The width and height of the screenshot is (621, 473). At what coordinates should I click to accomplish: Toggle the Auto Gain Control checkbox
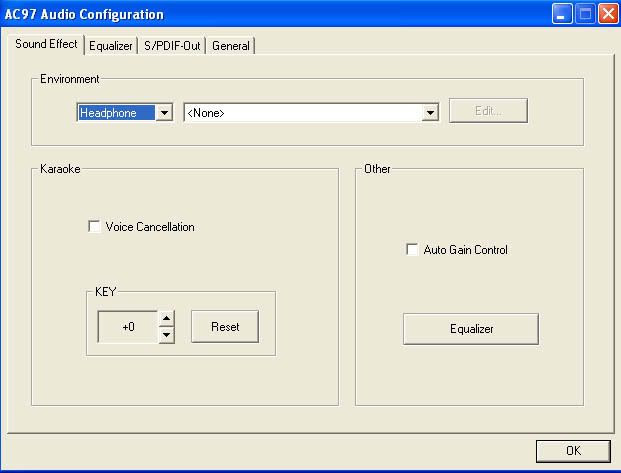click(412, 250)
